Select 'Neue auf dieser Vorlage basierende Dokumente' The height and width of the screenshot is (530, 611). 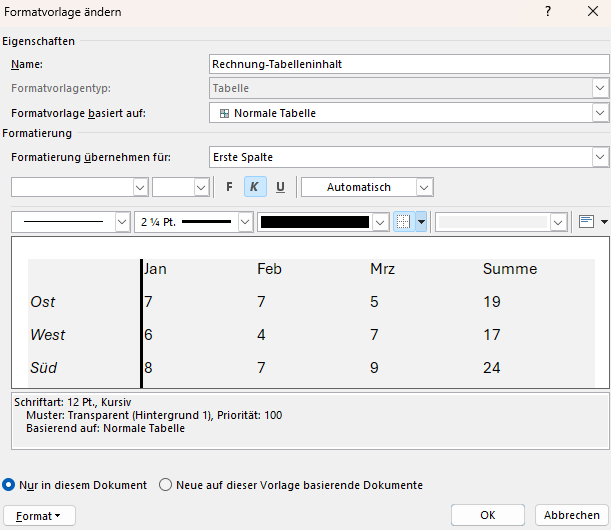[166, 485]
